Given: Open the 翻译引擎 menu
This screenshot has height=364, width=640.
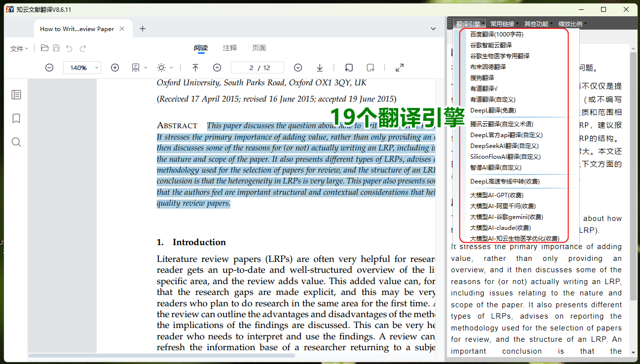Looking at the screenshot, I should point(470,24).
